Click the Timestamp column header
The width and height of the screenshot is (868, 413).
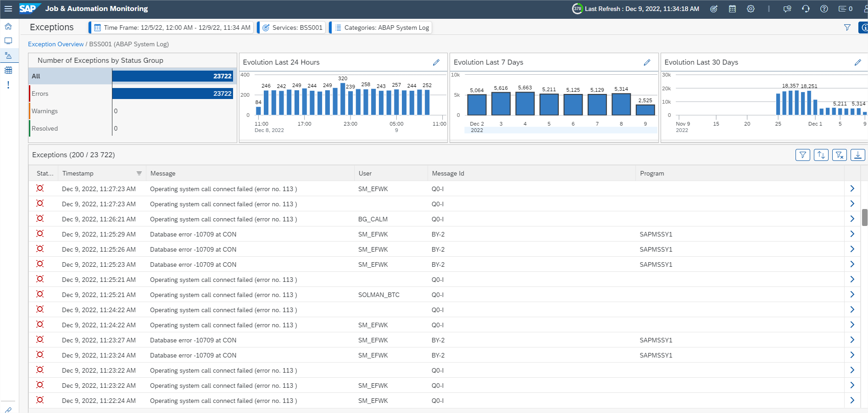[78, 173]
